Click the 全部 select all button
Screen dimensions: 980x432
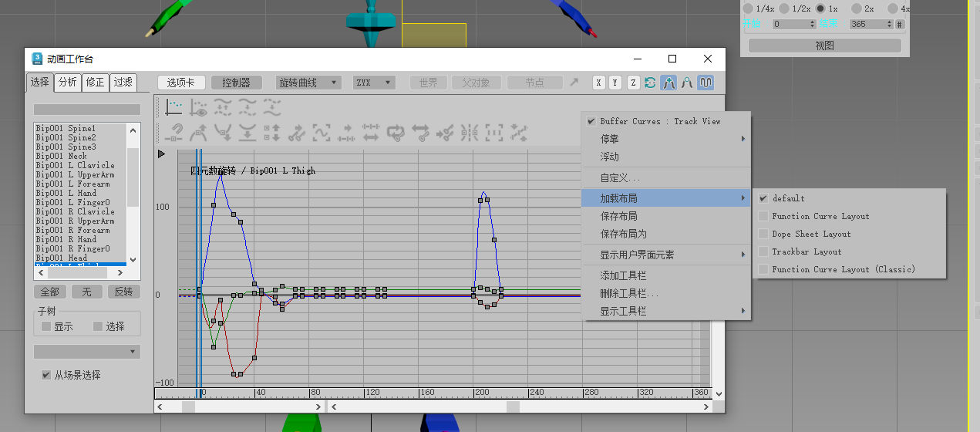click(50, 292)
